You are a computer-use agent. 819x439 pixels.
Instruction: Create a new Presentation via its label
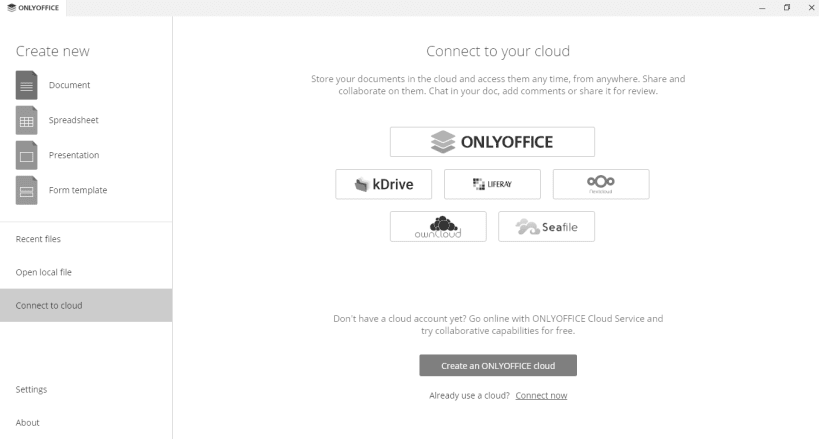[74, 155]
